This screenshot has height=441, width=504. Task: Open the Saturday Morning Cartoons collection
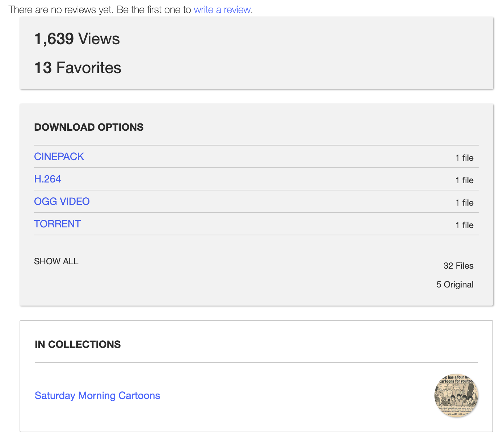97,395
